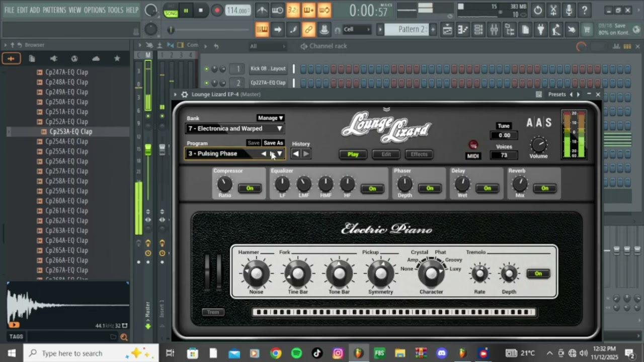Image resolution: width=644 pixels, height=362 pixels.
Task: Select Cp260A-EQ Clap in browser
Action: click(x=66, y=201)
